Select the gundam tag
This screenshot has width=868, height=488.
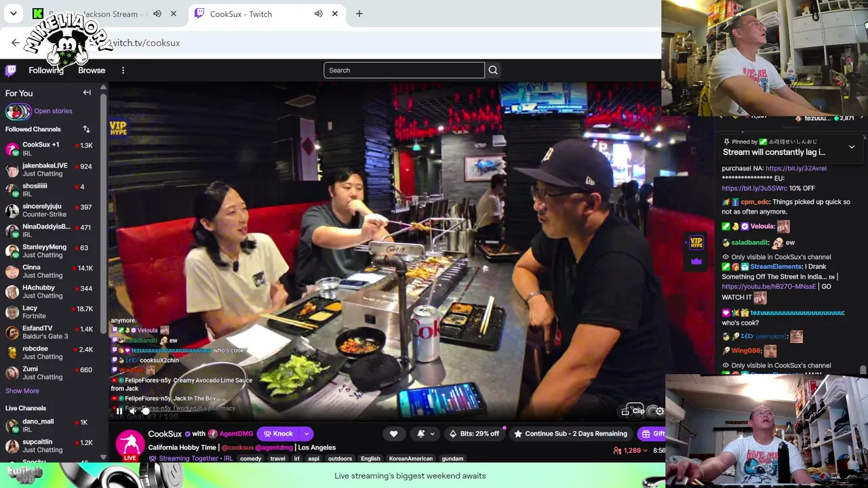pos(452,459)
